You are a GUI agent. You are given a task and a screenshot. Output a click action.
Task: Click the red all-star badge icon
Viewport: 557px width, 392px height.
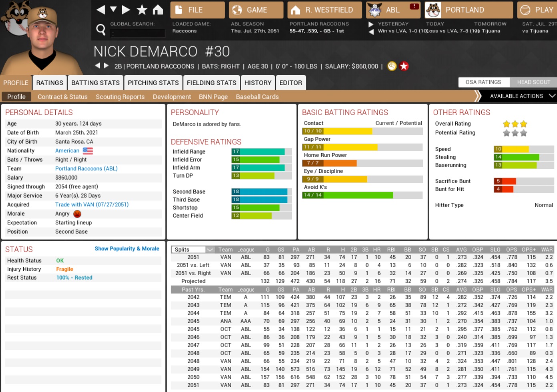(x=404, y=66)
